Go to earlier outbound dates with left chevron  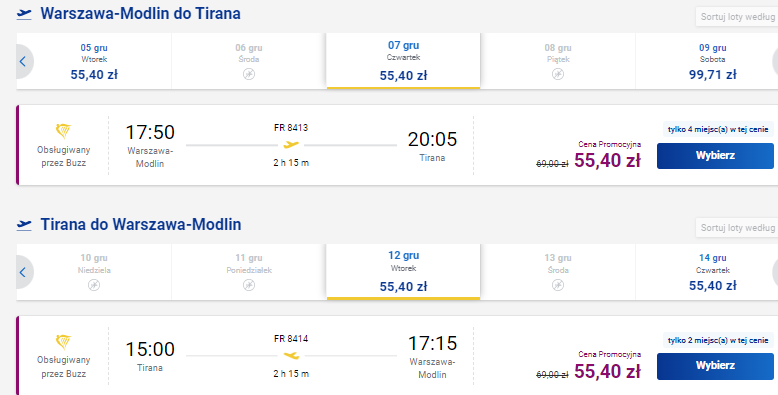23,62
